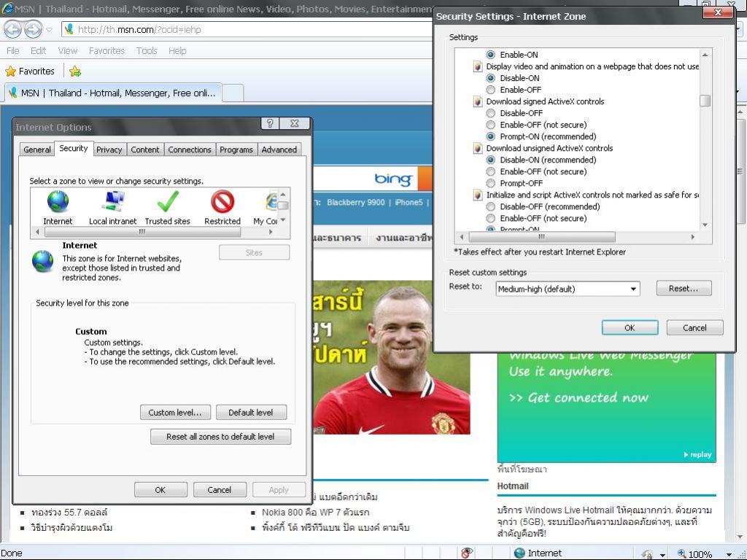The width and height of the screenshot is (747, 560).
Task: Select Prompt-OFF for unsigned ActiveX controls
Action: pos(491,183)
